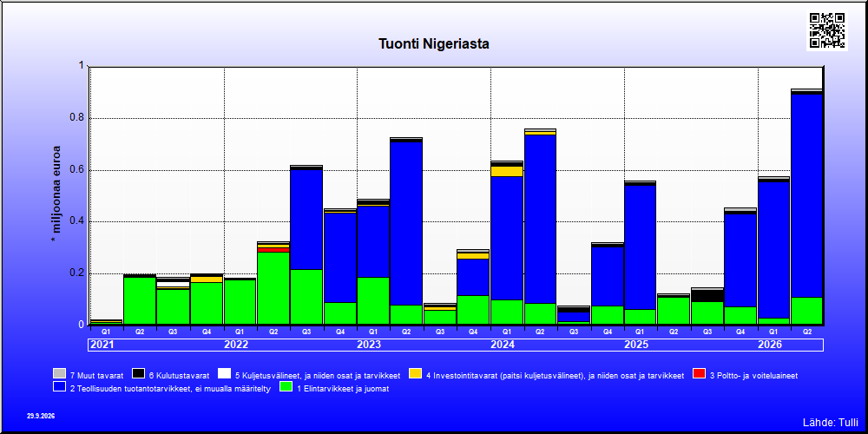Click the blue segment of the 2022 Q4 bar
This screenshot has width=868, height=434.
[339, 258]
